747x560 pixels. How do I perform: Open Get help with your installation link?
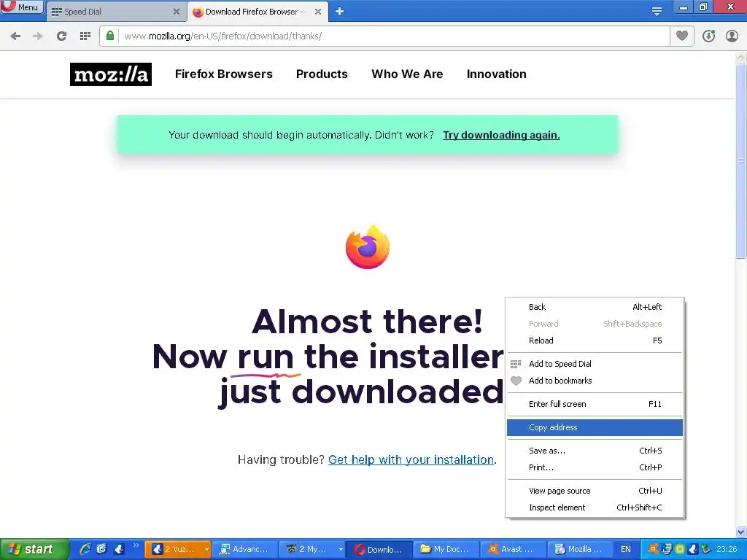411,459
